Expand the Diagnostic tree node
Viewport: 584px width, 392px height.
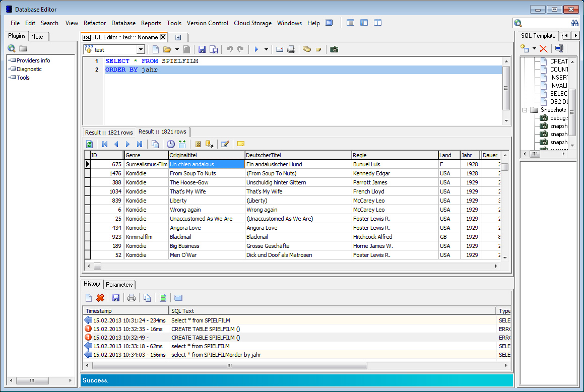(9, 69)
